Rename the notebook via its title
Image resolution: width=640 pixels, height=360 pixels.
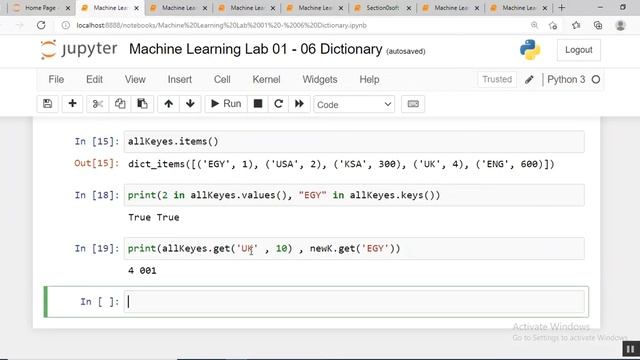256,49
